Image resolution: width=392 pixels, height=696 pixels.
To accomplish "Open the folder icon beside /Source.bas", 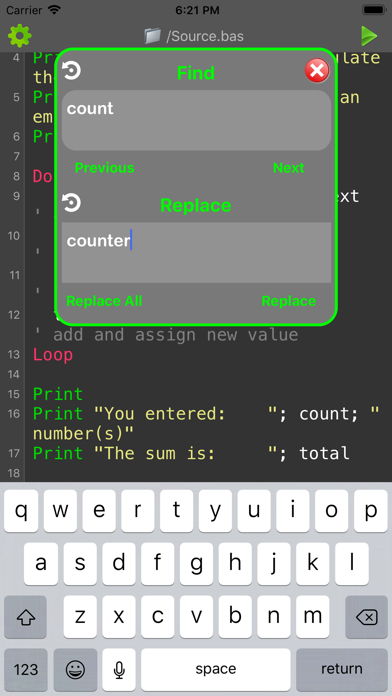I will (x=152, y=36).
